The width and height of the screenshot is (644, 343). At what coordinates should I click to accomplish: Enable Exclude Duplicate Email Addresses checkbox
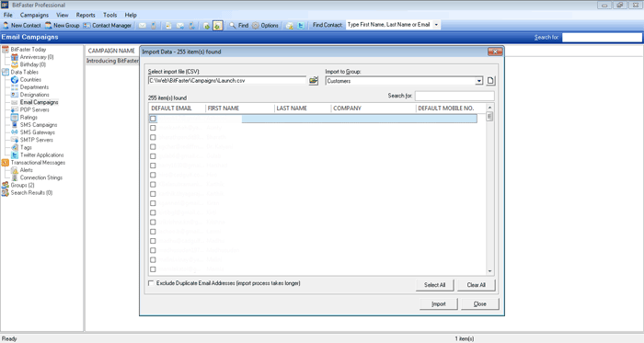(151, 283)
